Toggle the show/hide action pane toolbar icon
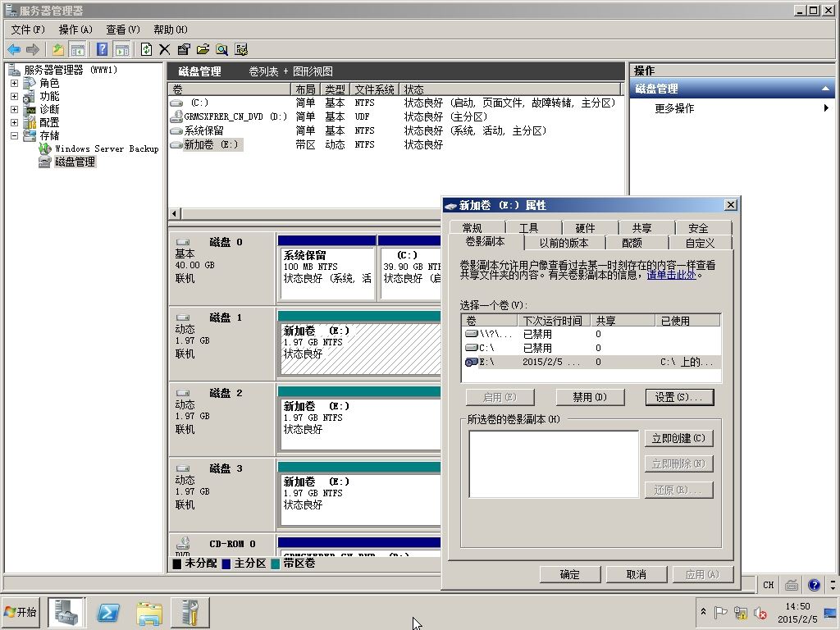Screen dimensions: 840x630 [x=122, y=50]
